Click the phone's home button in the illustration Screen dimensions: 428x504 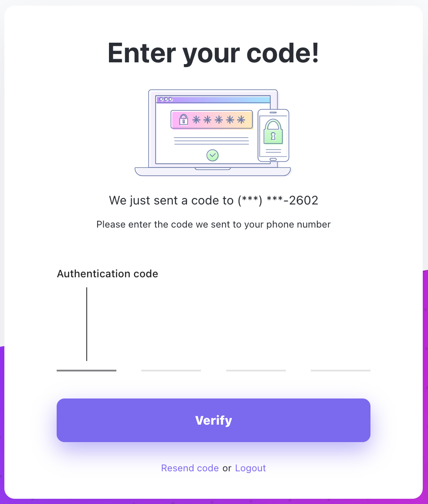273,159
